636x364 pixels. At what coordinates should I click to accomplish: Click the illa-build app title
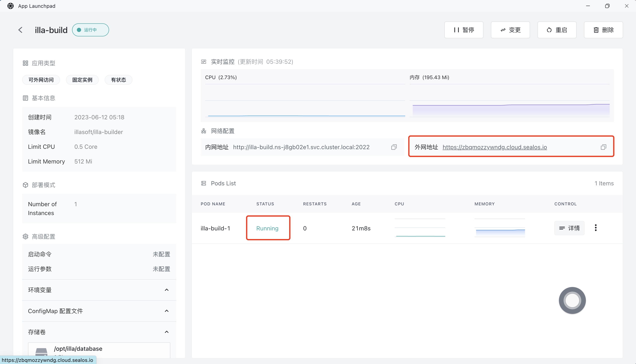pos(51,30)
